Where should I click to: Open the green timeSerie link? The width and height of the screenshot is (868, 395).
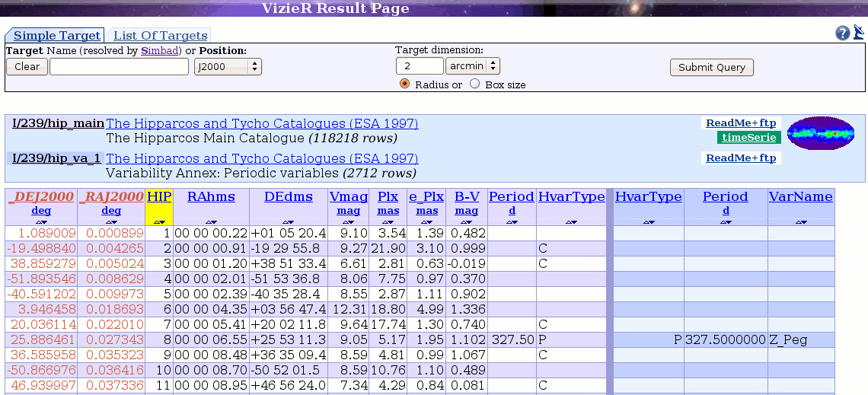[x=748, y=138]
